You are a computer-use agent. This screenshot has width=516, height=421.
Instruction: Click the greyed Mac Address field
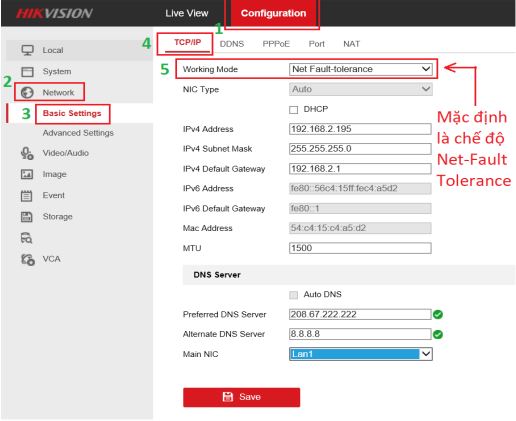pyautogui.click(x=360, y=228)
